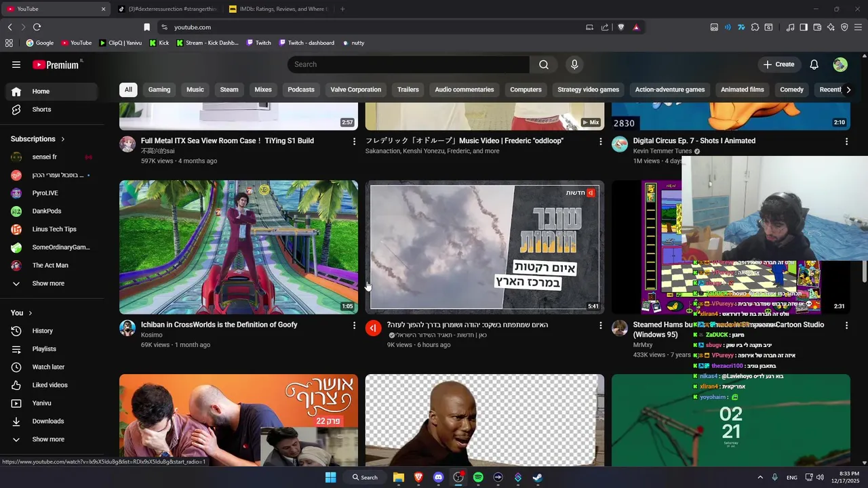Bookmark this page icon
The image size is (868, 488).
tap(146, 27)
